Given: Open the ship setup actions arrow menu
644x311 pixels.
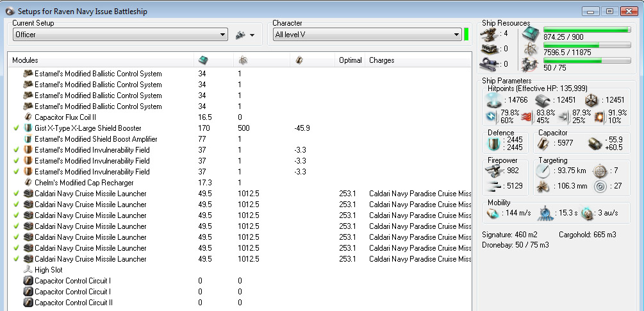Looking at the screenshot, I should coord(252,35).
